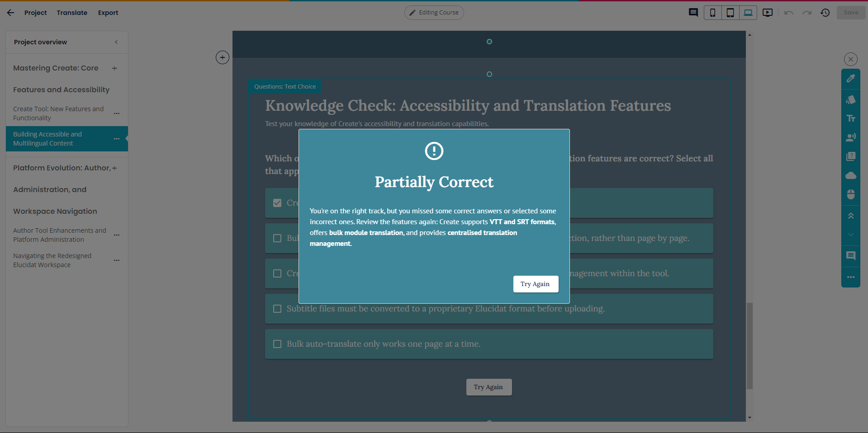The width and height of the screenshot is (868, 433).
Task: Open options for Create Tool: New Features page
Action: (117, 113)
